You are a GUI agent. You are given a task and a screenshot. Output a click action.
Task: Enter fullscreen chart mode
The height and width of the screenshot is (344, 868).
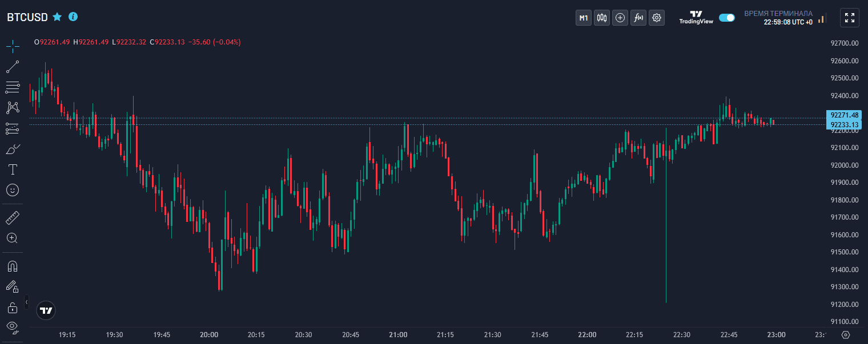point(849,18)
